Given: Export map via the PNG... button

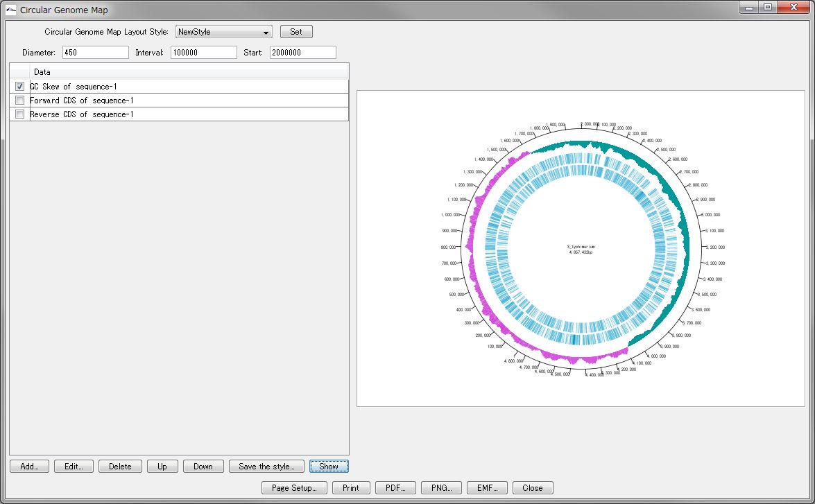Looking at the screenshot, I should point(441,487).
